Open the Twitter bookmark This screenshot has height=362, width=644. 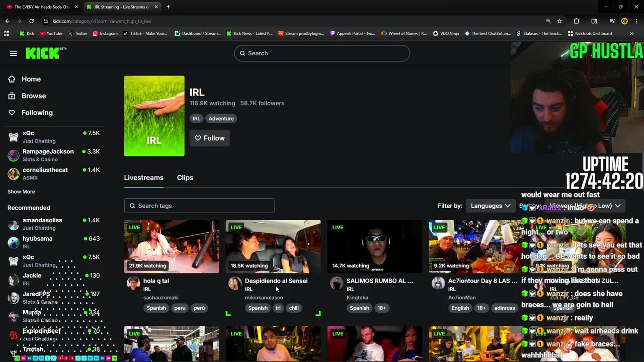[77, 34]
